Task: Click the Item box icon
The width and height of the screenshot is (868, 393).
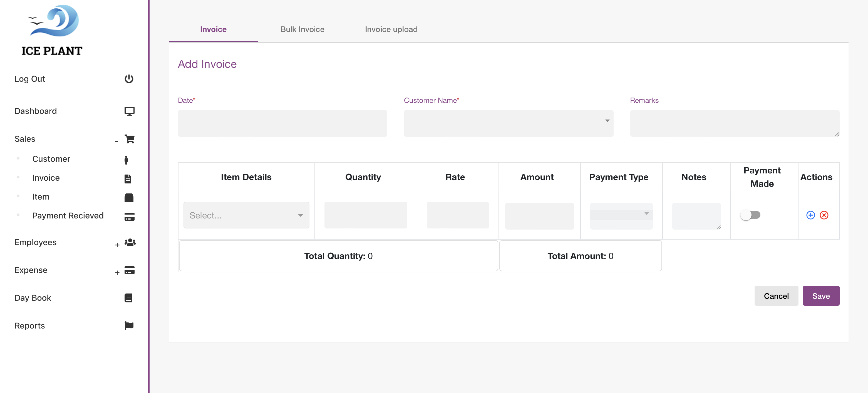Action: point(129,197)
